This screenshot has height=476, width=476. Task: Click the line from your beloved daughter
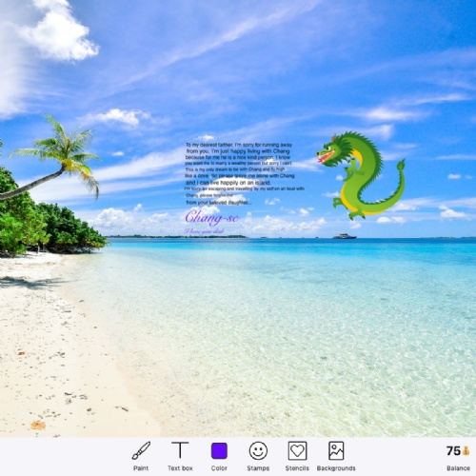[x=219, y=203]
